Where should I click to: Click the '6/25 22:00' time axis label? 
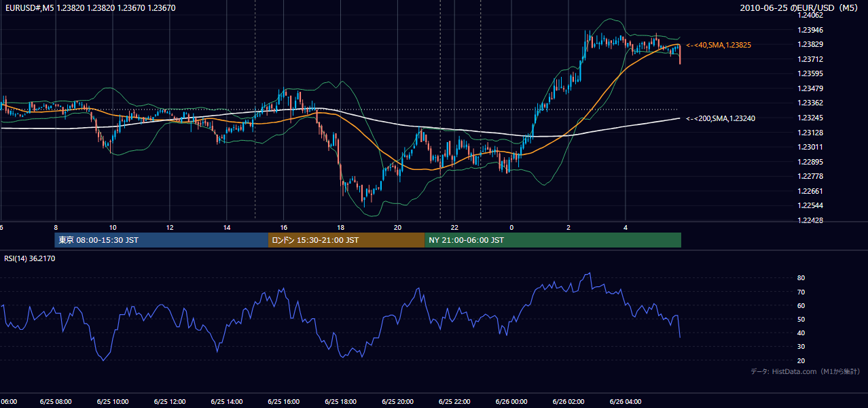coord(455,401)
